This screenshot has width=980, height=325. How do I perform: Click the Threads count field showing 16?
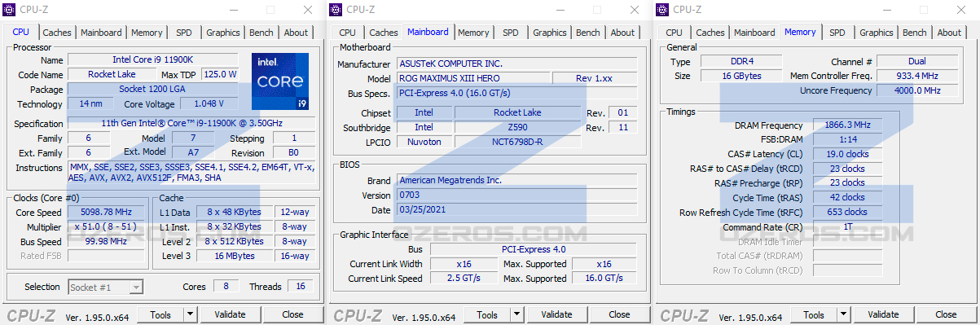coord(301,286)
